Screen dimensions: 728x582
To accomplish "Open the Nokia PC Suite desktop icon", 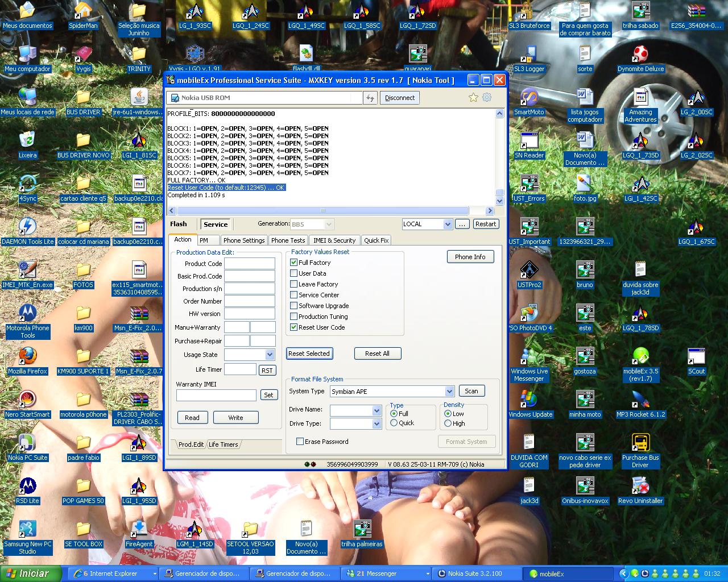I will tap(27, 447).
